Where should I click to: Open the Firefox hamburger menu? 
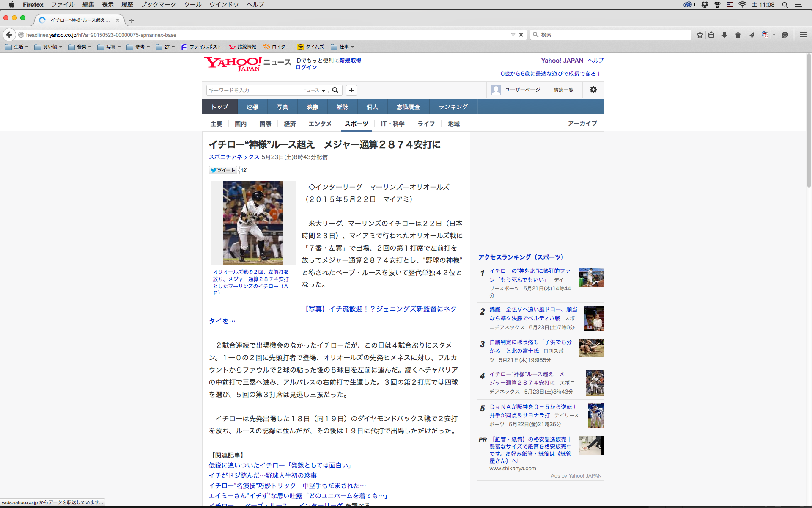[x=803, y=35]
